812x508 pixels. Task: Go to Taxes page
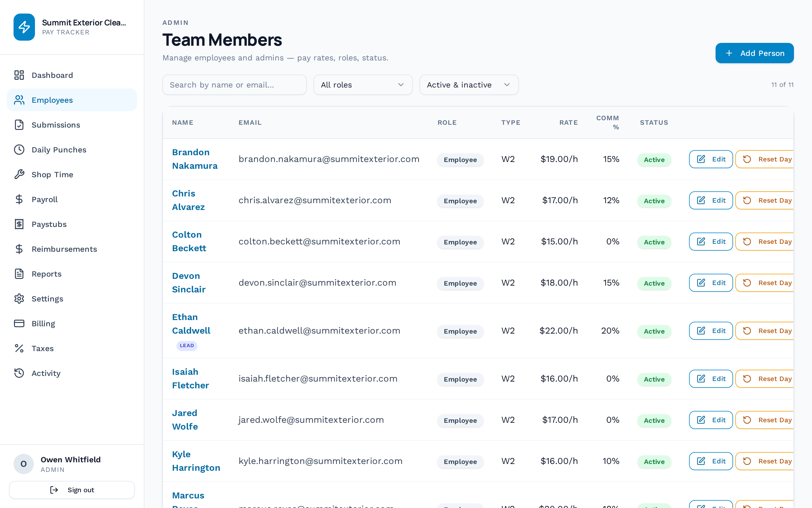point(72,349)
